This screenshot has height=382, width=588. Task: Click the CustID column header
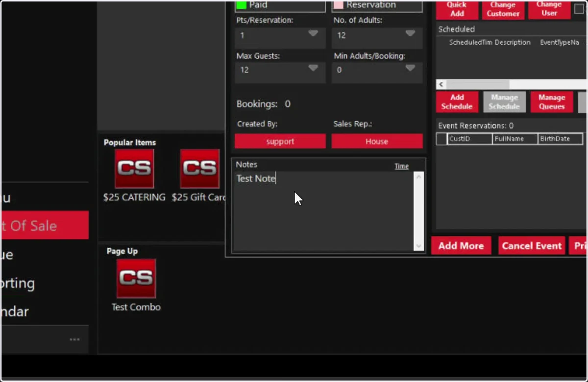[470, 139]
